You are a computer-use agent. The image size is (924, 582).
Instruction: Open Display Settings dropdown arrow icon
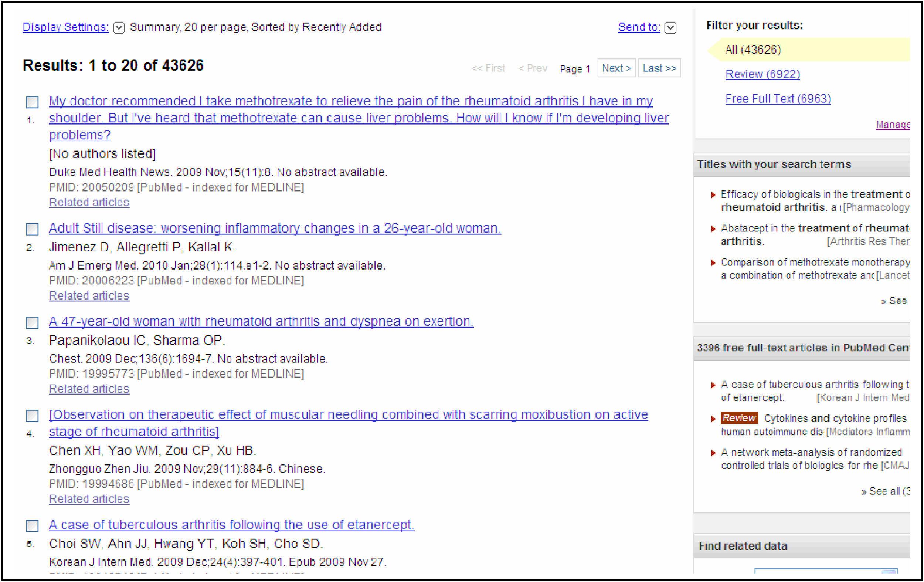pos(119,28)
